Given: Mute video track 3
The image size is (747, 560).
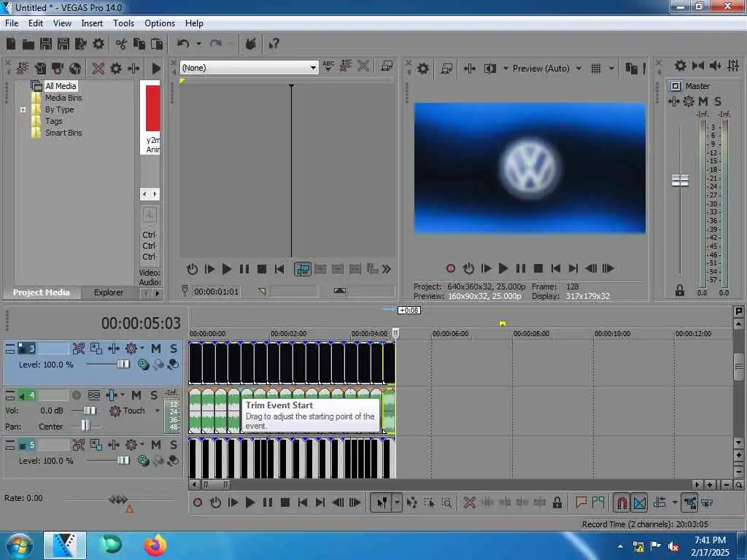Looking at the screenshot, I should click(156, 349).
